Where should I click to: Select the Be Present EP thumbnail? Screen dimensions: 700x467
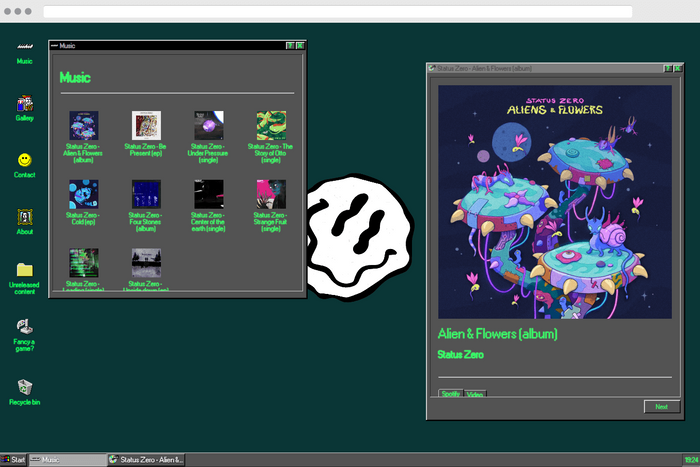[x=146, y=125]
